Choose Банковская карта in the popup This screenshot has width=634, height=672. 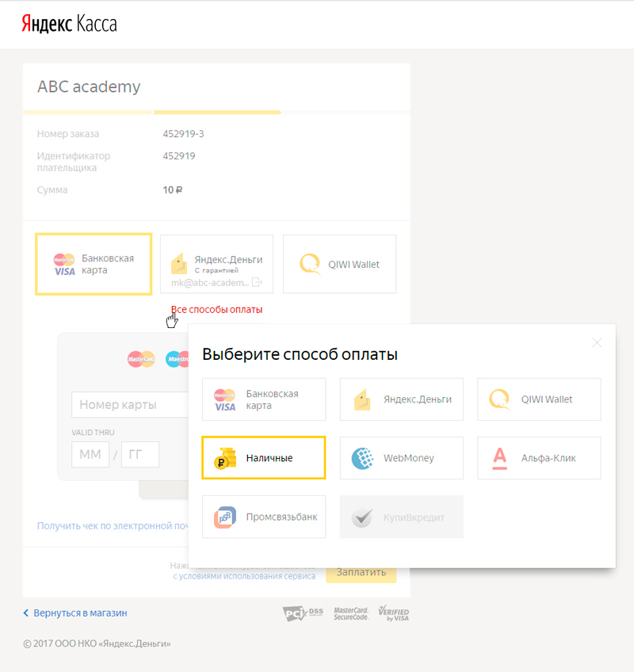[x=264, y=399]
